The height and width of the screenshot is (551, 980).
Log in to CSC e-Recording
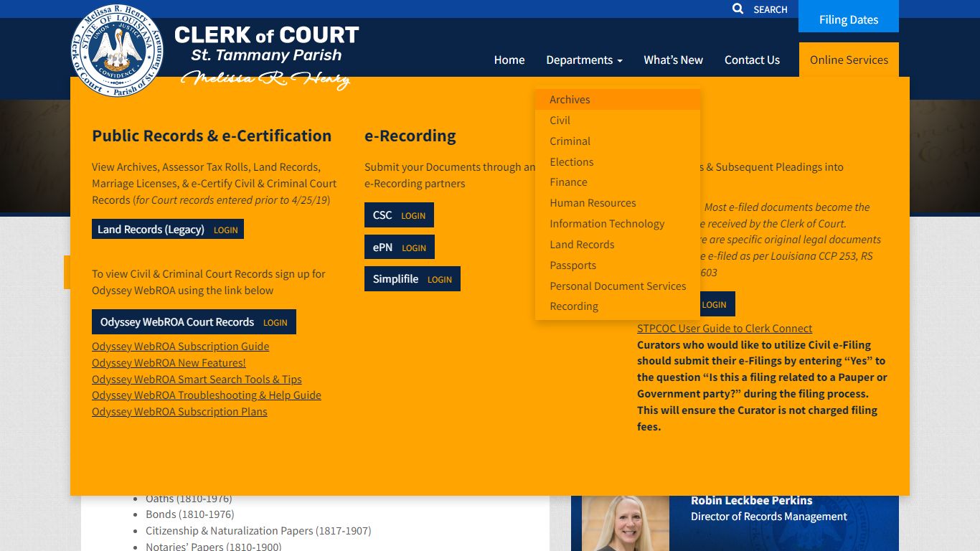(x=399, y=215)
